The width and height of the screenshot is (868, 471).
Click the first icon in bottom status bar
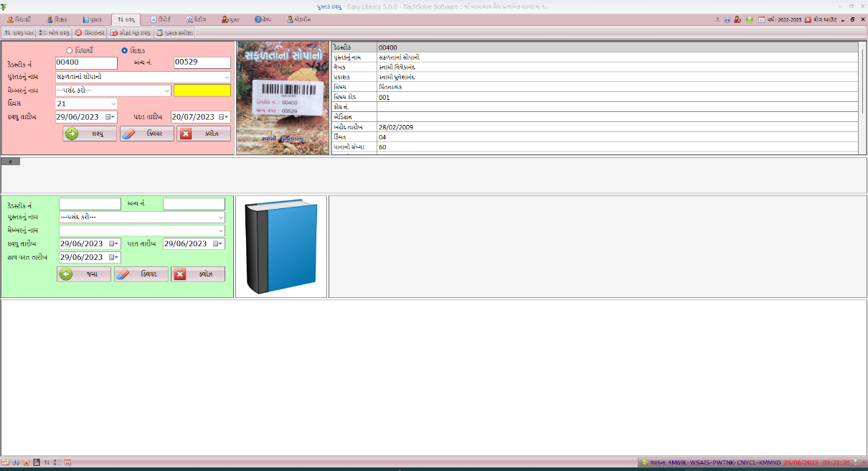pos(5,462)
